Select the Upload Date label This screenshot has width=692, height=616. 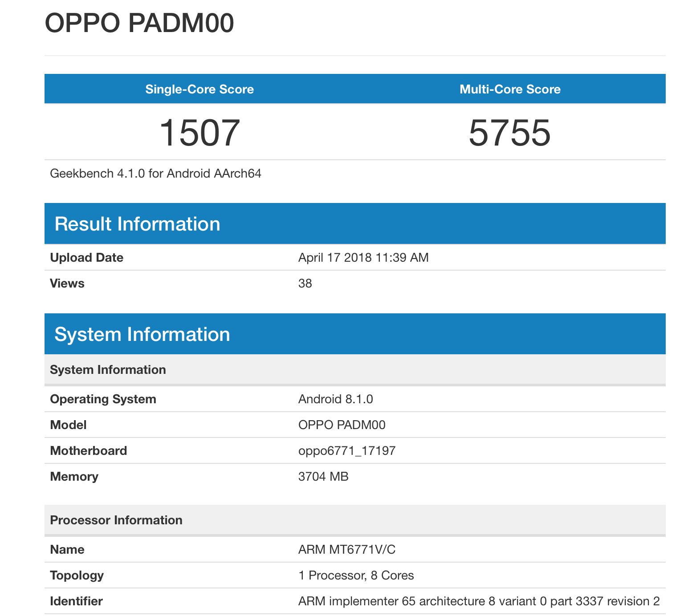86,258
